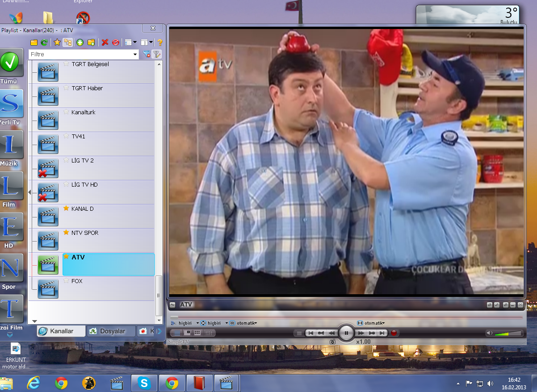Click the red disable channel icon
Screen dimensions: 537x392
116,42
